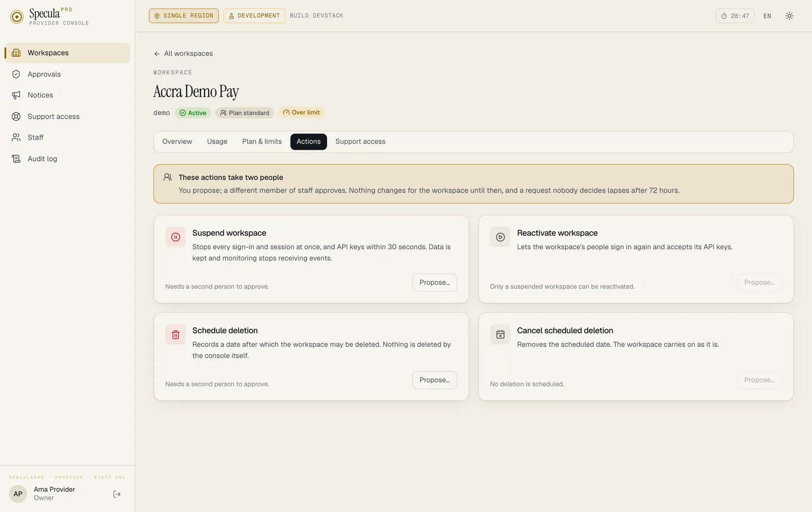The height and width of the screenshot is (512, 812).
Task: Click the Suspend workspace title
Action: pos(229,233)
